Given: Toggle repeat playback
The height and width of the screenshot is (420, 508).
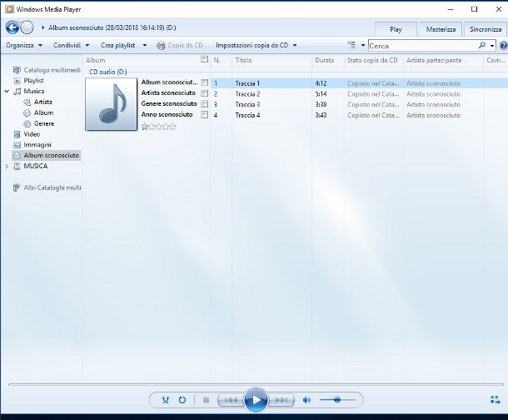Looking at the screenshot, I should (182, 400).
